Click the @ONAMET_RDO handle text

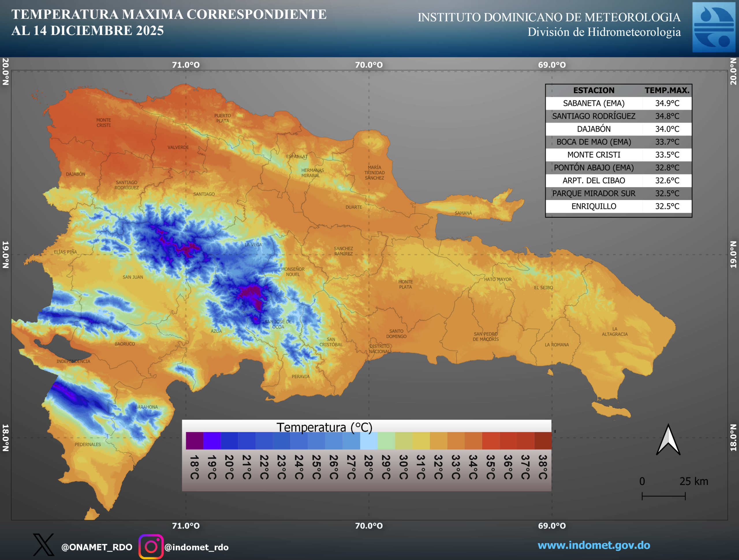click(96, 547)
